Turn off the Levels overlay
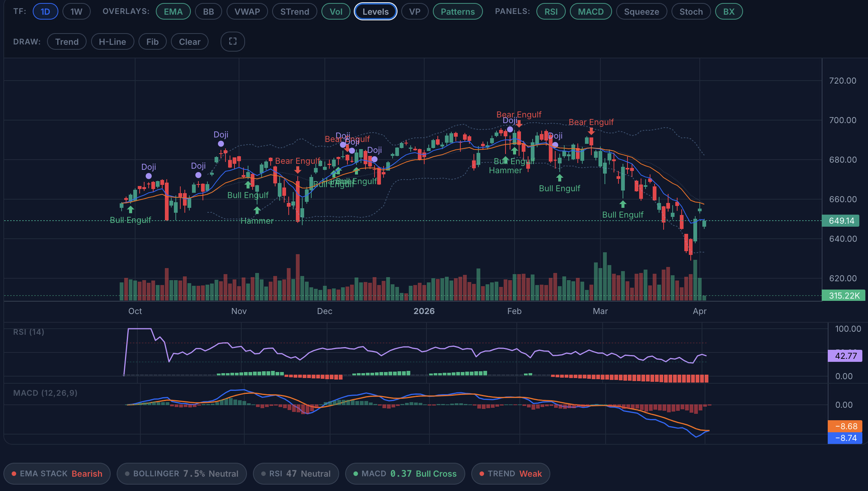The width and height of the screenshot is (868, 491). (375, 12)
